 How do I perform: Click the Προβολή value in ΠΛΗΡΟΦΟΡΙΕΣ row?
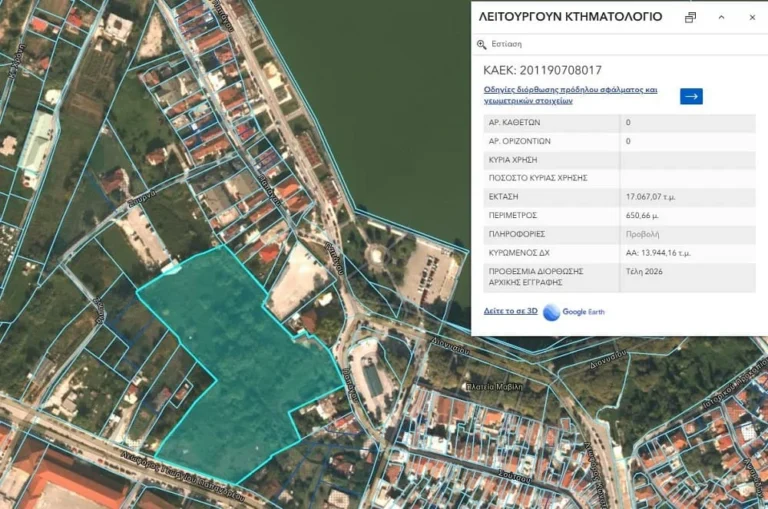tap(640, 234)
